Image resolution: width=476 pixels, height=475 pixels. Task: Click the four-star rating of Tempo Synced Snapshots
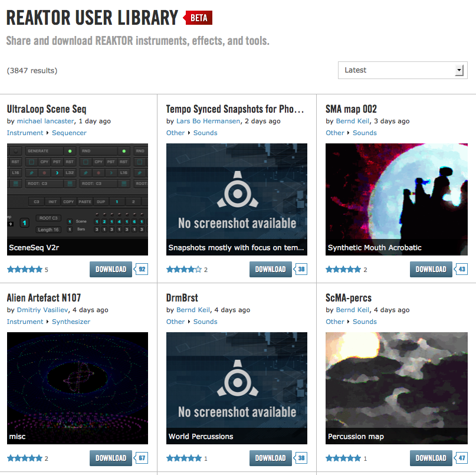point(184,270)
